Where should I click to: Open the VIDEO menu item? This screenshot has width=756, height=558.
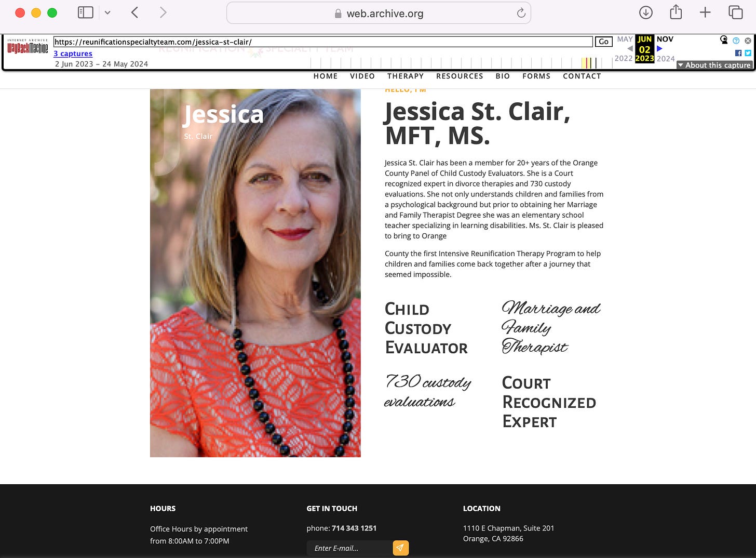pyautogui.click(x=362, y=76)
